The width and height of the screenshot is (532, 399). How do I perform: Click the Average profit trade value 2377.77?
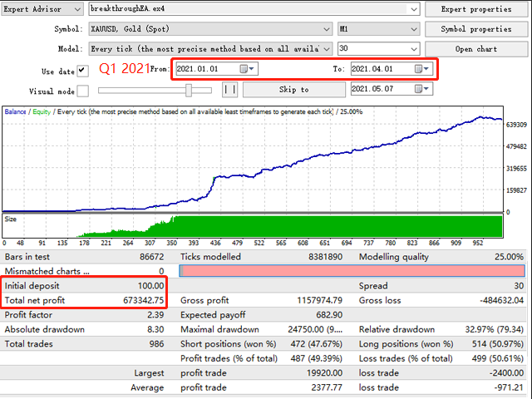coord(327,387)
